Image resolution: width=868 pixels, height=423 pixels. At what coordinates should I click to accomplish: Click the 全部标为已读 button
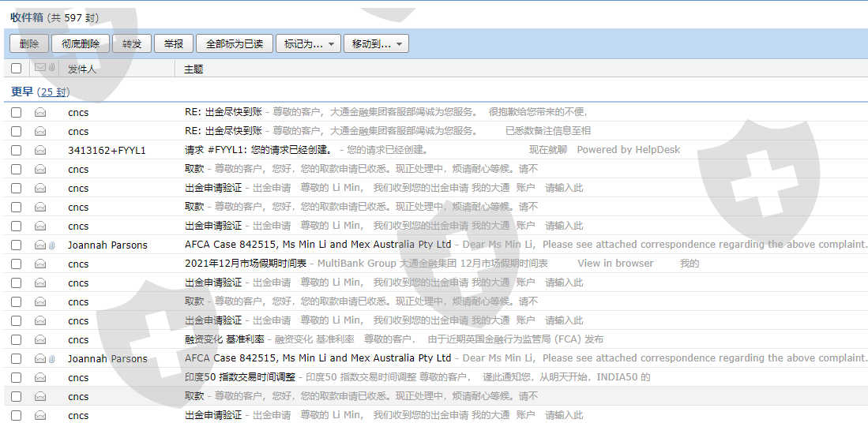[235, 44]
